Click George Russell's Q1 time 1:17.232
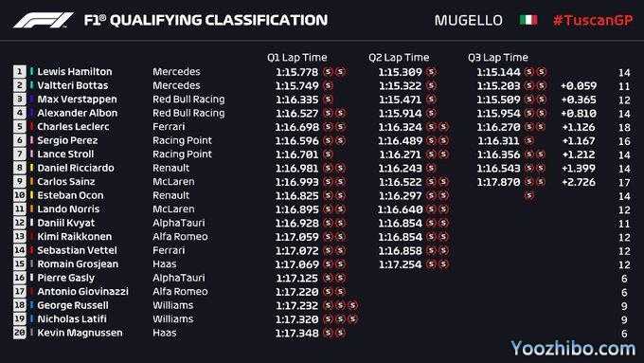 click(297, 305)
